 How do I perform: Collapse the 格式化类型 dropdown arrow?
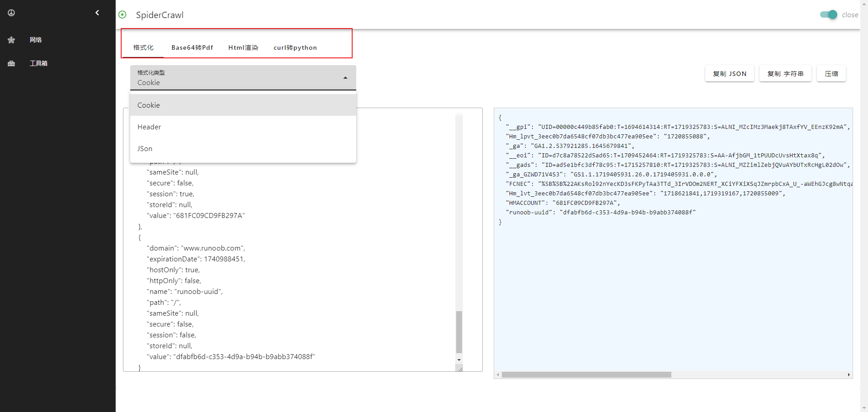point(345,78)
